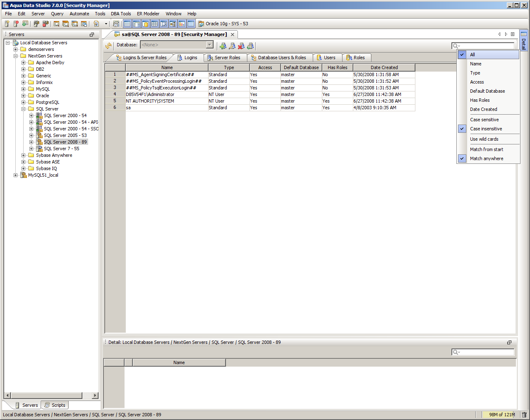Click the tab list icon beside tab arrows
Screen dimensions: 530x420
[513, 34]
